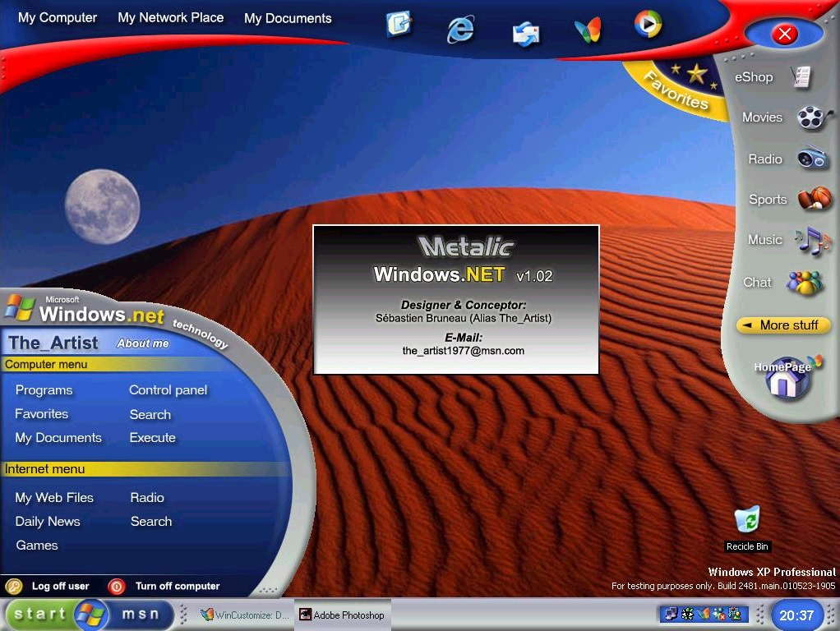Open Internet Explorer from the top bar
840x631 pixels.
tap(460, 30)
